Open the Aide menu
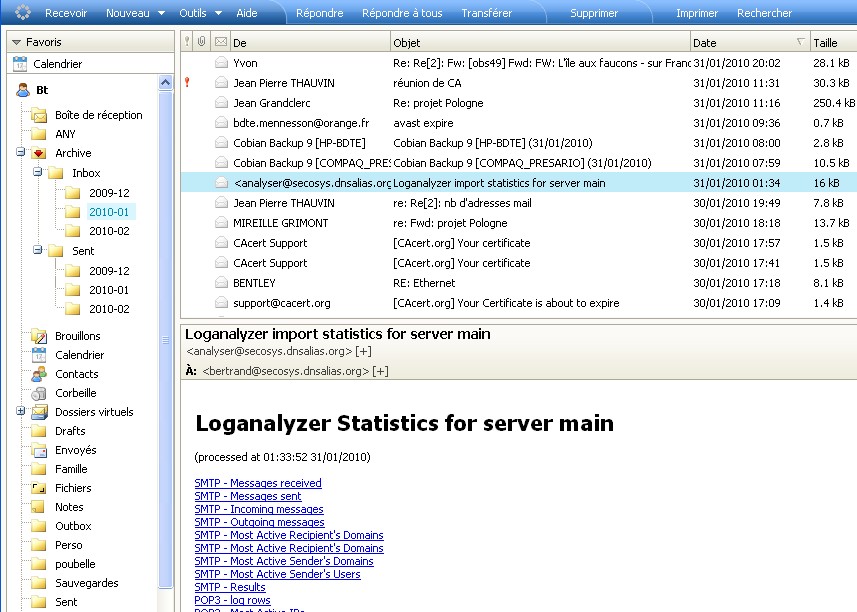Image resolution: width=857 pixels, height=612 pixels. [246, 13]
